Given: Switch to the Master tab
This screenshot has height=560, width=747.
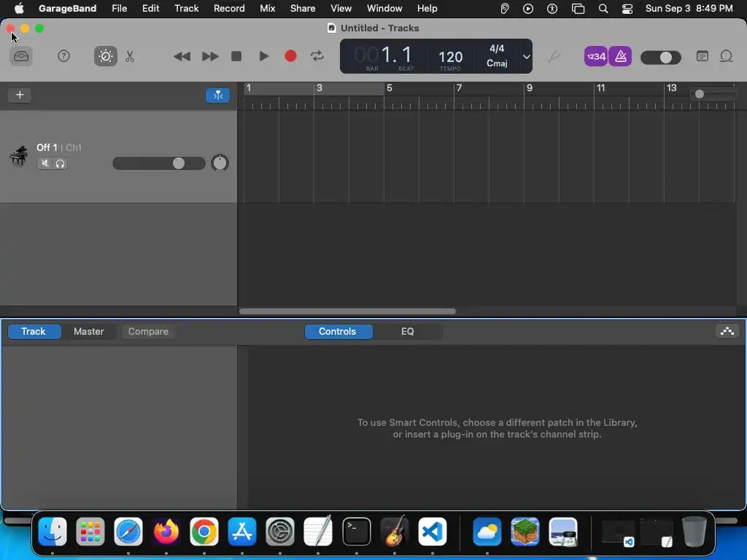Looking at the screenshot, I should [88, 332].
